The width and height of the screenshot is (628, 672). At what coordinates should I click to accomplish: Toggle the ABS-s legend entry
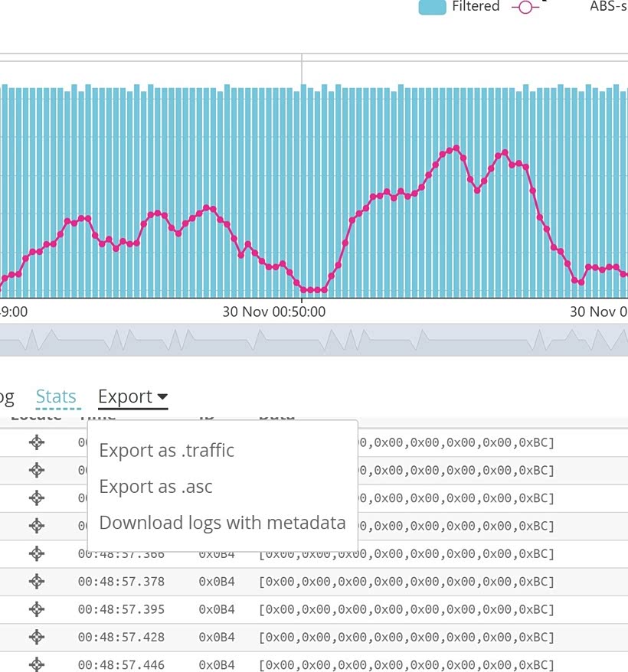click(x=608, y=6)
